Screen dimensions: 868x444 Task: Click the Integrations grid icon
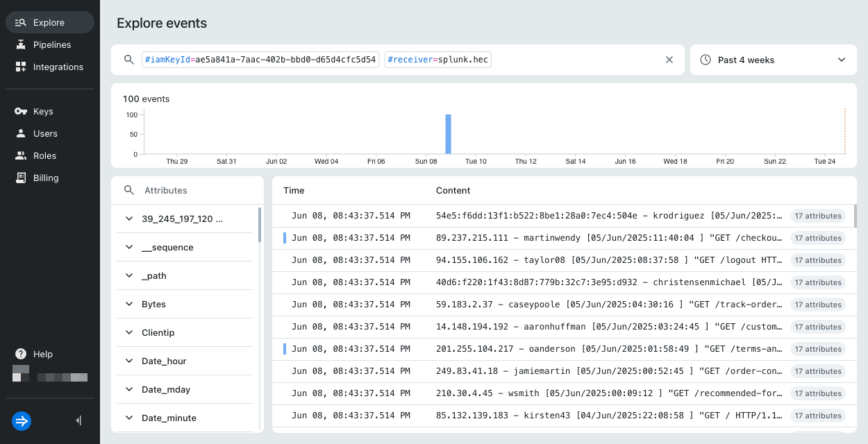click(20, 67)
